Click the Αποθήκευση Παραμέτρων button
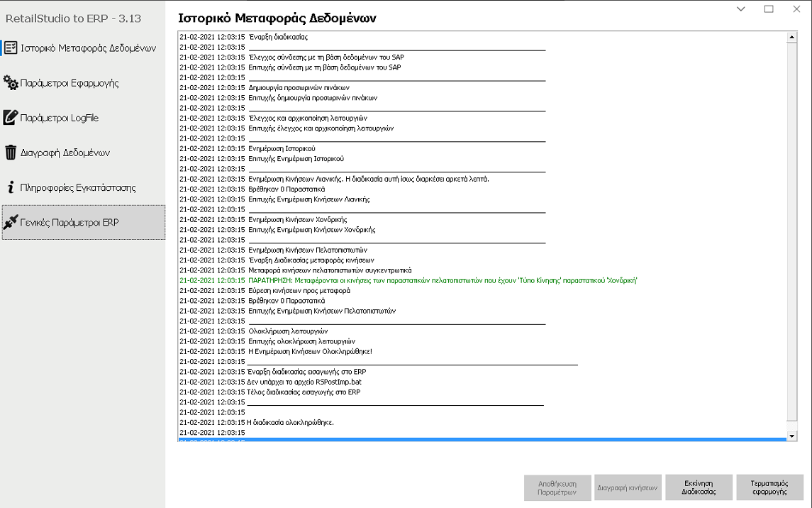Screen dimensions: 812x508 [557, 487]
